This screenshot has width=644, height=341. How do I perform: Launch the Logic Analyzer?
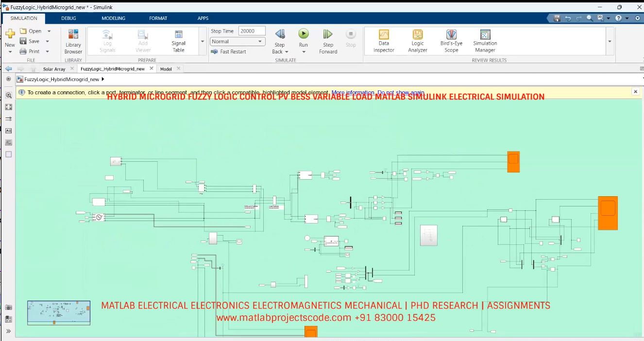tap(417, 41)
